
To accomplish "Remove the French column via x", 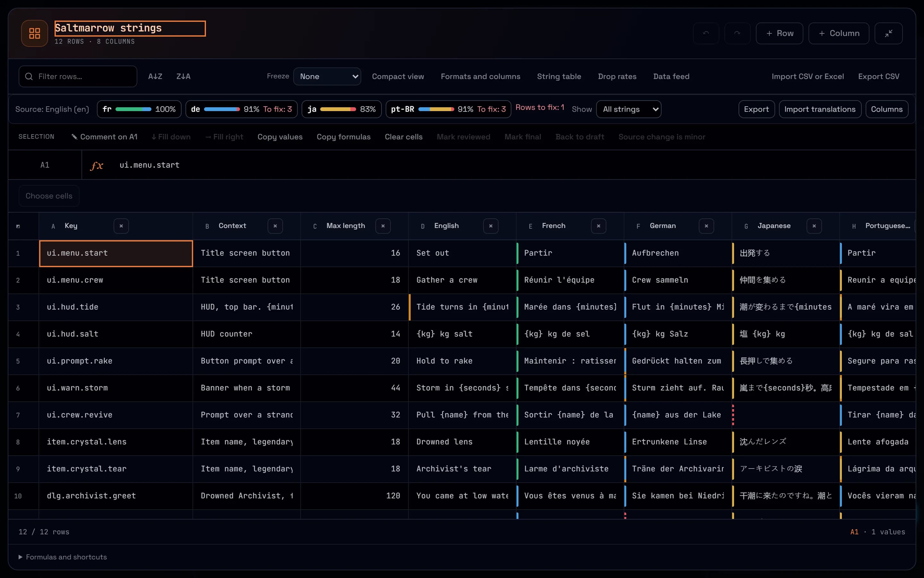I will click(x=598, y=226).
